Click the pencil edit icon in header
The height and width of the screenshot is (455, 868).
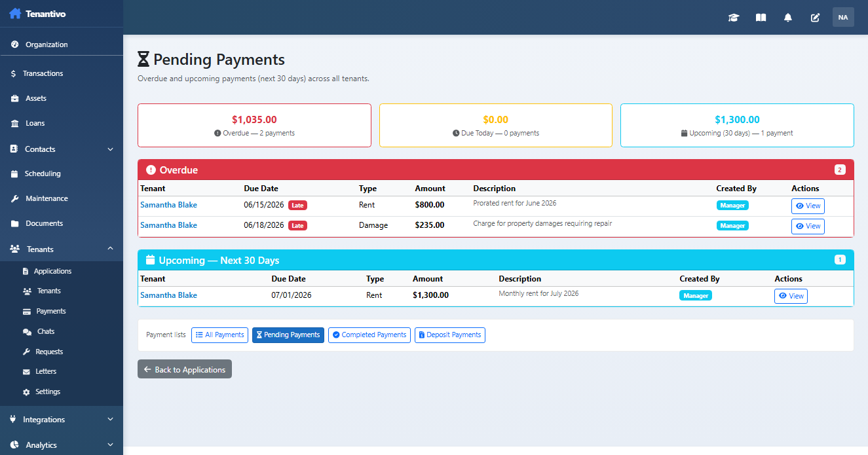(x=816, y=18)
